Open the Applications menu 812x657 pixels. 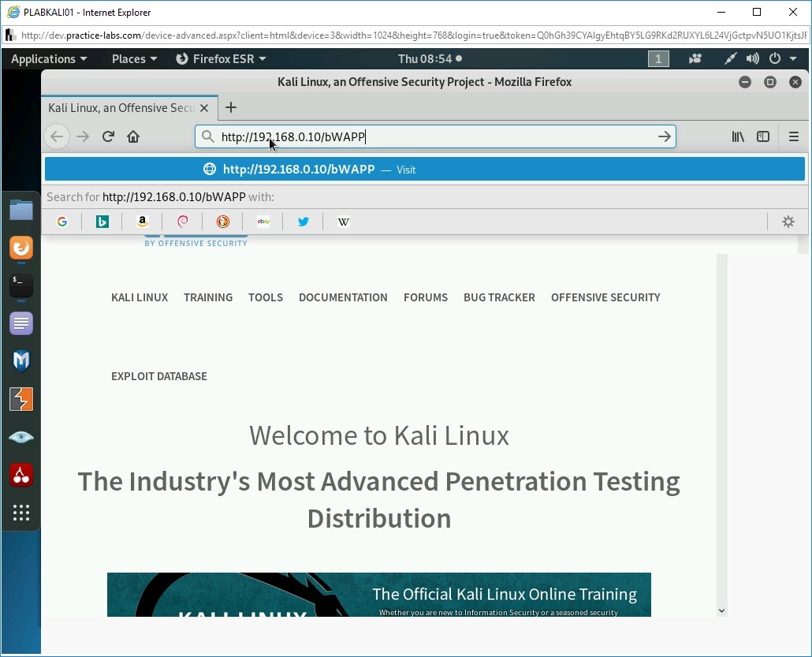click(49, 59)
